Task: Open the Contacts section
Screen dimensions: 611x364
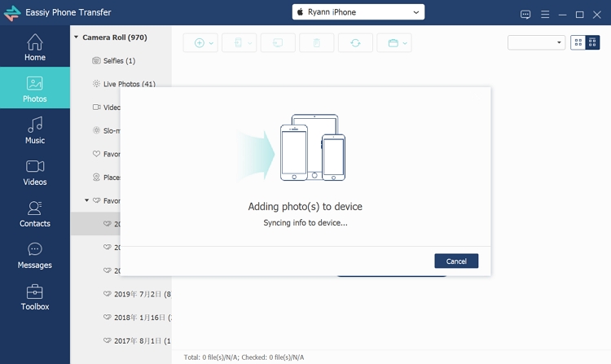Action: 34,213
